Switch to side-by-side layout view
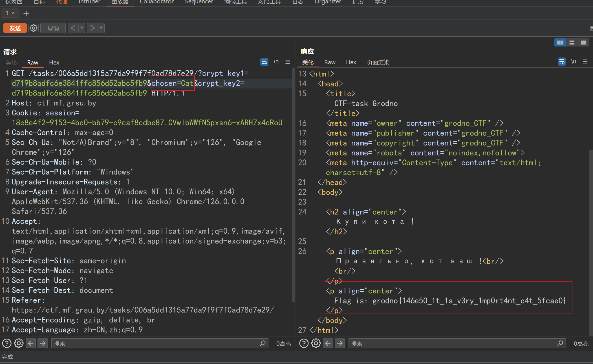This screenshot has width=593, height=364. (x=560, y=43)
